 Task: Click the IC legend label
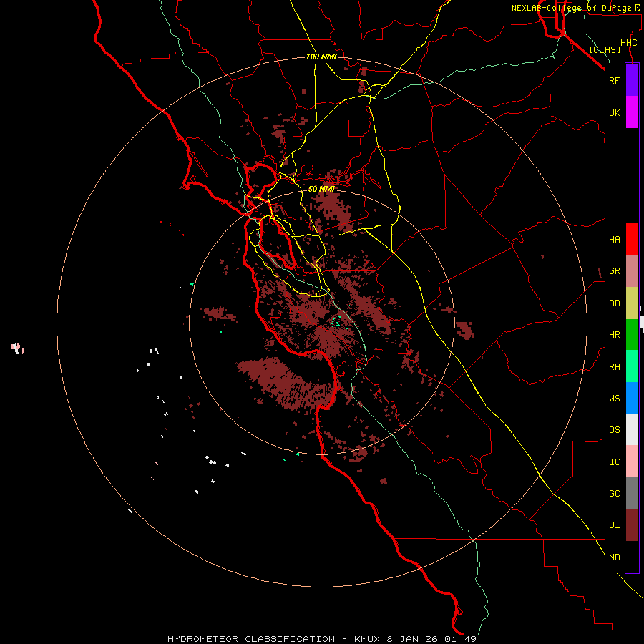(x=614, y=462)
